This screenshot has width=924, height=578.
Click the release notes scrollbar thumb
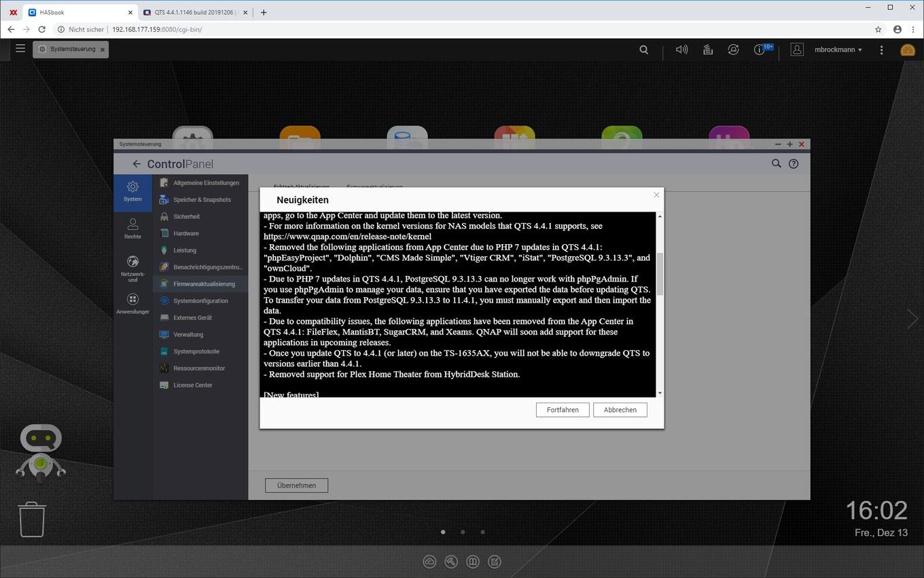[659, 273]
